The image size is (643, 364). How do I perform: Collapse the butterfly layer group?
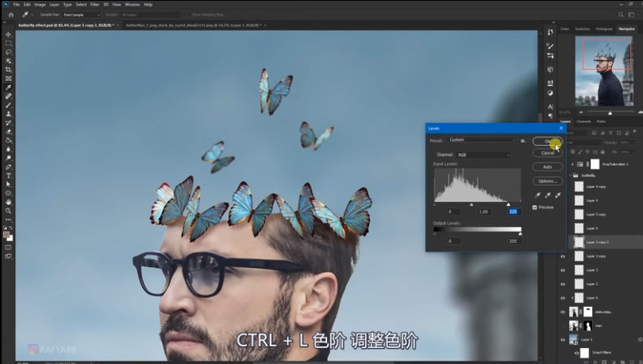[571, 175]
